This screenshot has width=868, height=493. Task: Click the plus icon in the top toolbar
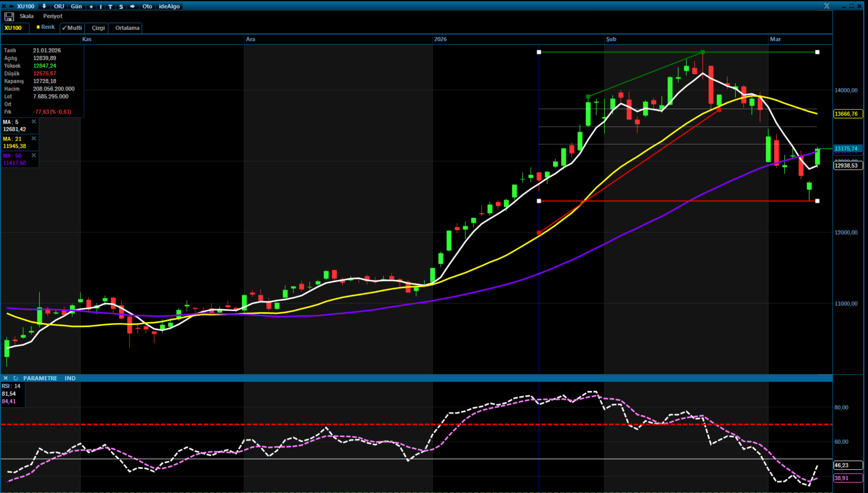coord(91,6)
